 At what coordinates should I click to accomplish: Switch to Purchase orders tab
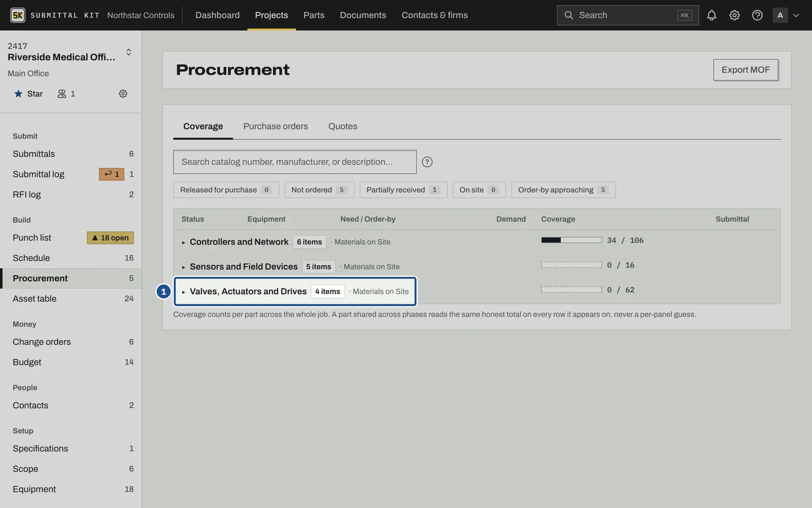[x=276, y=126]
